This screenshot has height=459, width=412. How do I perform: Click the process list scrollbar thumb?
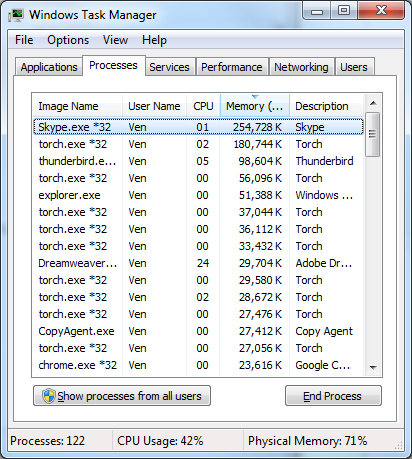tap(373, 134)
